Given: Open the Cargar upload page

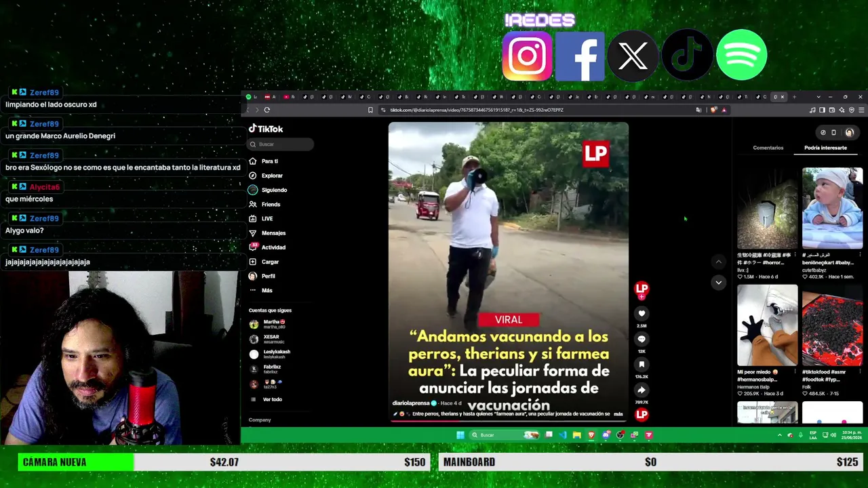Looking at the screenshot, I should click(264, 262).
